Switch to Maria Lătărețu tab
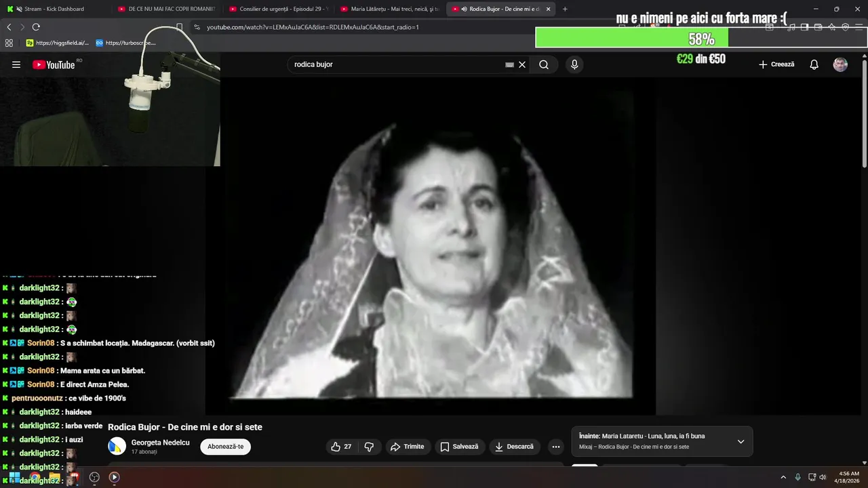 click(x=390, y=9)
